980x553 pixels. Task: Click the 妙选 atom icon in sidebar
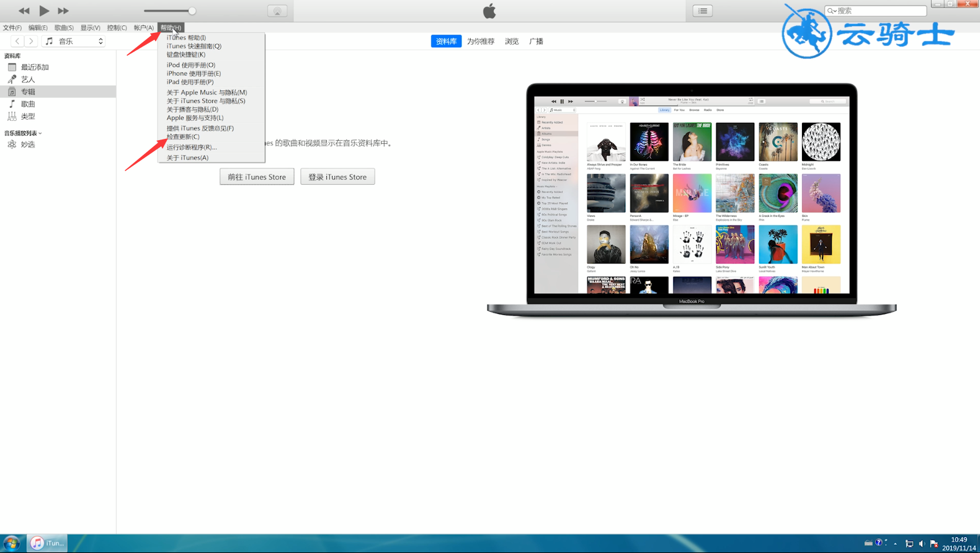(x=12, y=144)
